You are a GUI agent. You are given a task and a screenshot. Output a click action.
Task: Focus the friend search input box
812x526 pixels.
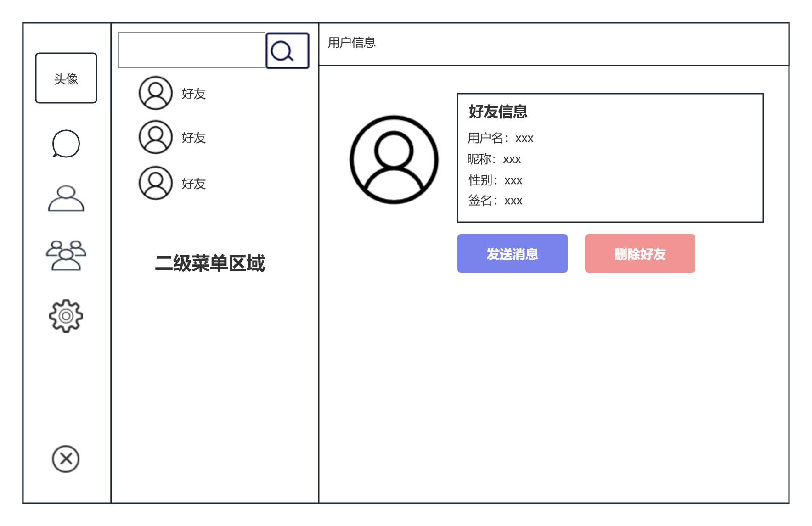[x=192, y=50]
